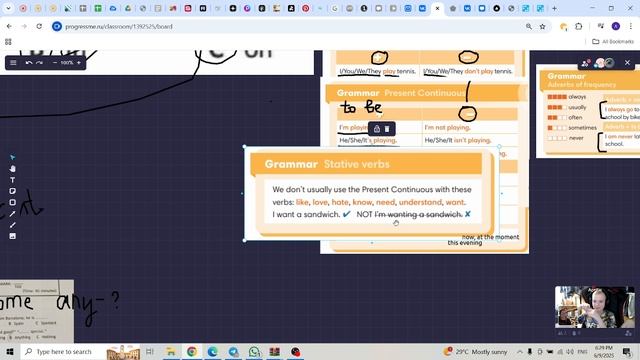Open the taskbar notification center

pyautogui.click(x=627, y=351)
